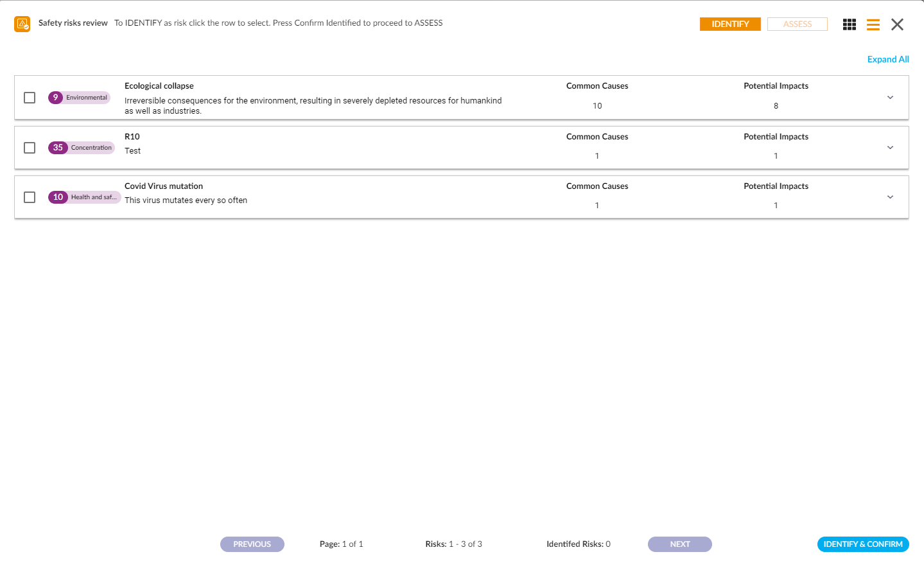
Task: Click the 'Safety risks review' heading
Action: (73, 23)
